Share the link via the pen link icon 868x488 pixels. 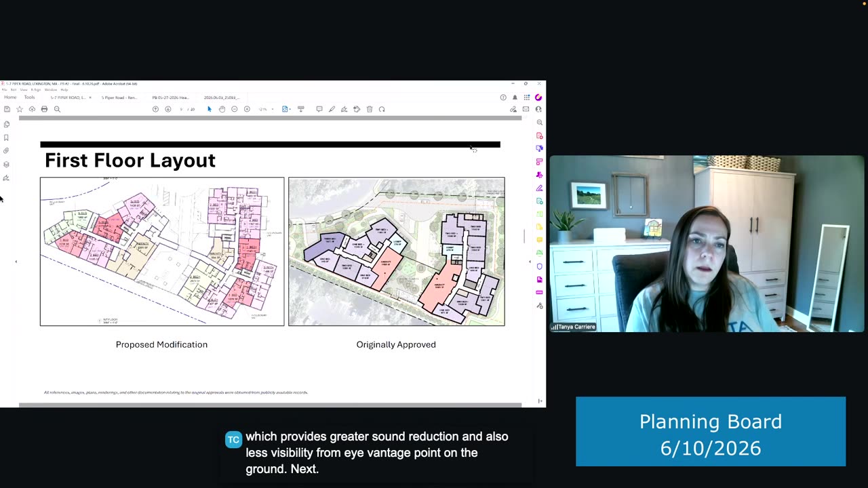pyautogui.click(x=513, y=109)
